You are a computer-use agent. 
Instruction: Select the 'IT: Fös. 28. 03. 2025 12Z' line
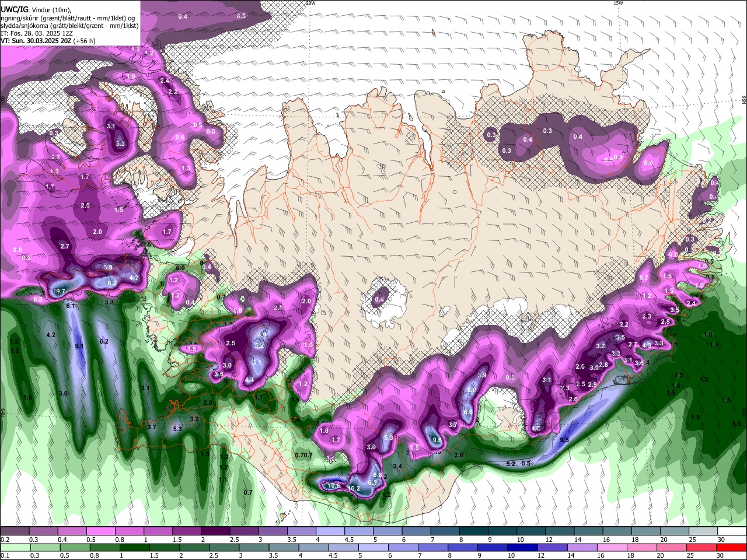coord(36,33)
